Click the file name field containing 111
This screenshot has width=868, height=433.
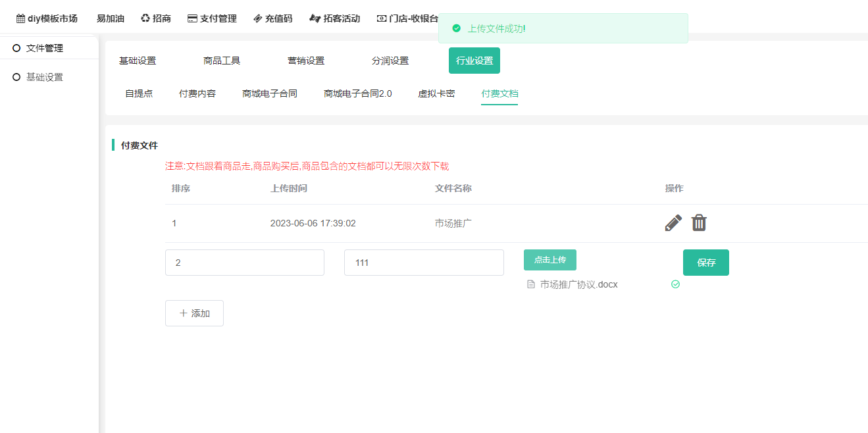click(423, 263)
